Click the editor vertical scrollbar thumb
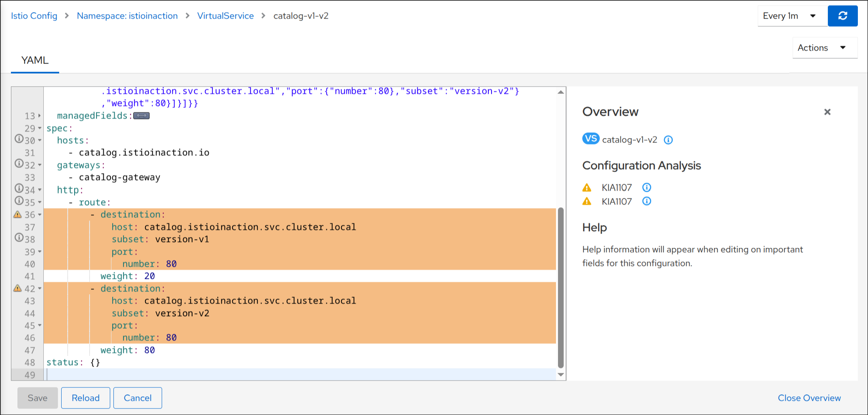 (561, 287)
